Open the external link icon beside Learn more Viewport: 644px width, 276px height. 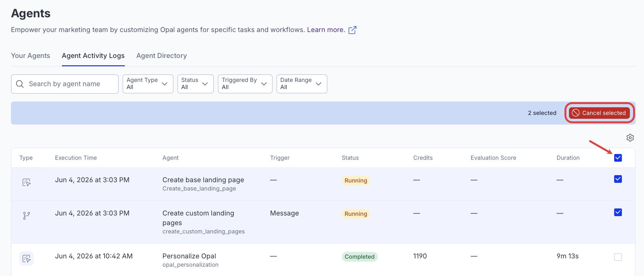(x=352, y=30)
